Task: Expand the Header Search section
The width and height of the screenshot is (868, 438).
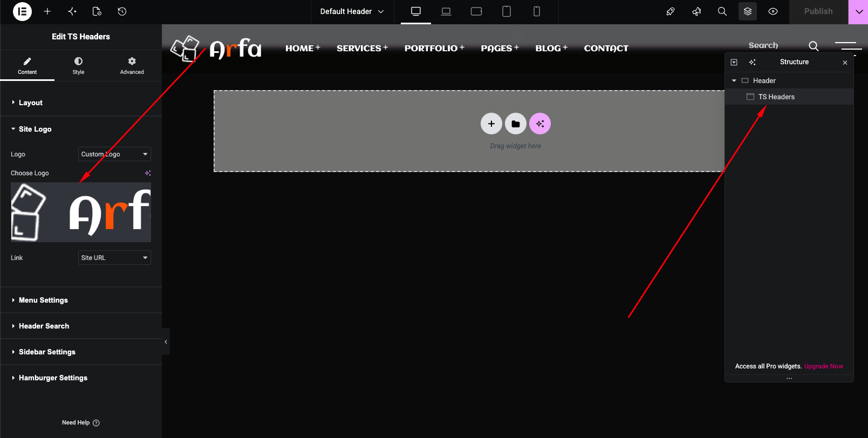Action: (81, 326)
